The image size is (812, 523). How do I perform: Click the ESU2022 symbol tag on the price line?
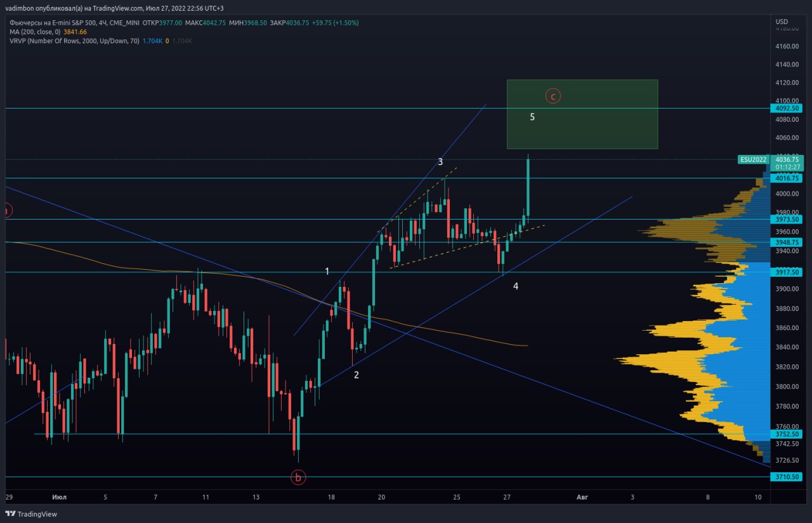(754, 160)
